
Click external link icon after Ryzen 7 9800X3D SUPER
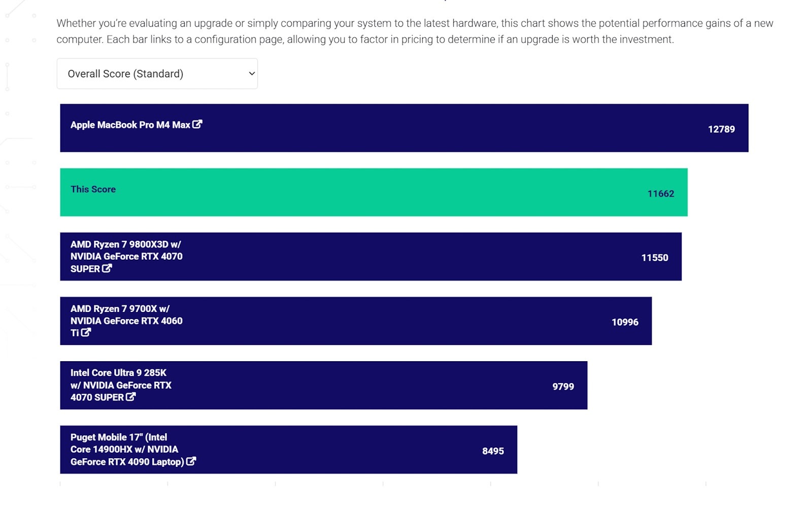pos(107,268)
